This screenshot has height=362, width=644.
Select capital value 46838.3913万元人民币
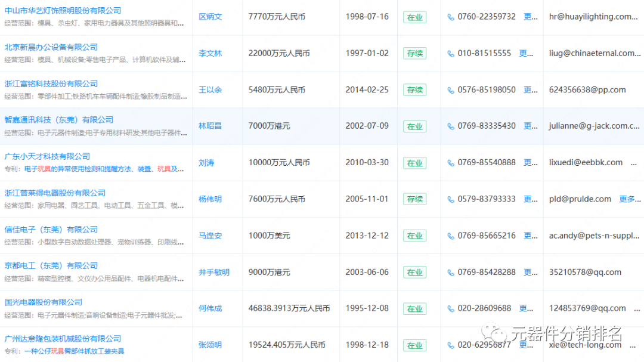pyautogui.click(x=289, y=308)
